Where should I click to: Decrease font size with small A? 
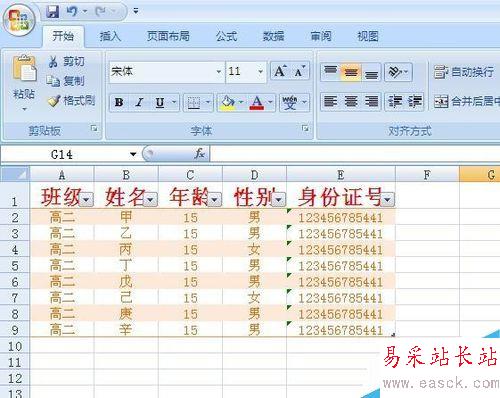click(300, 71)
